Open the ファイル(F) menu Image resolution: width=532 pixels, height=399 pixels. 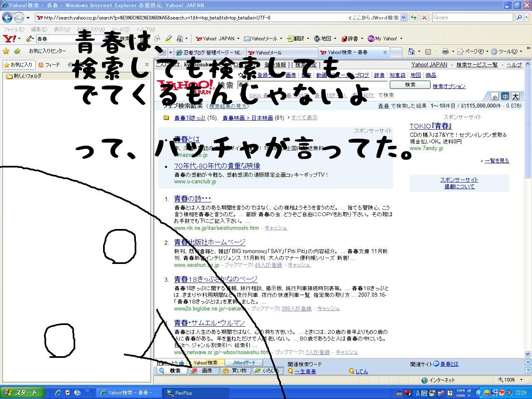[14, 30]
